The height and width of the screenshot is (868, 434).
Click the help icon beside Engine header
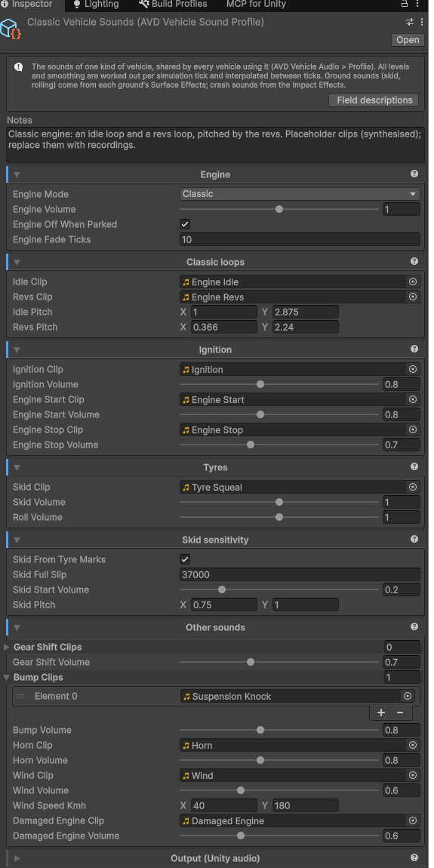point(414,174)
